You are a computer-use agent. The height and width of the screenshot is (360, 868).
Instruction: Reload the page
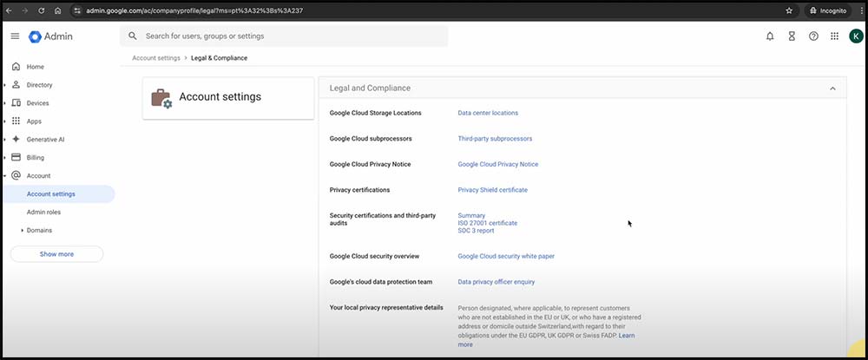pyautogui.click(x=42, y=10)
